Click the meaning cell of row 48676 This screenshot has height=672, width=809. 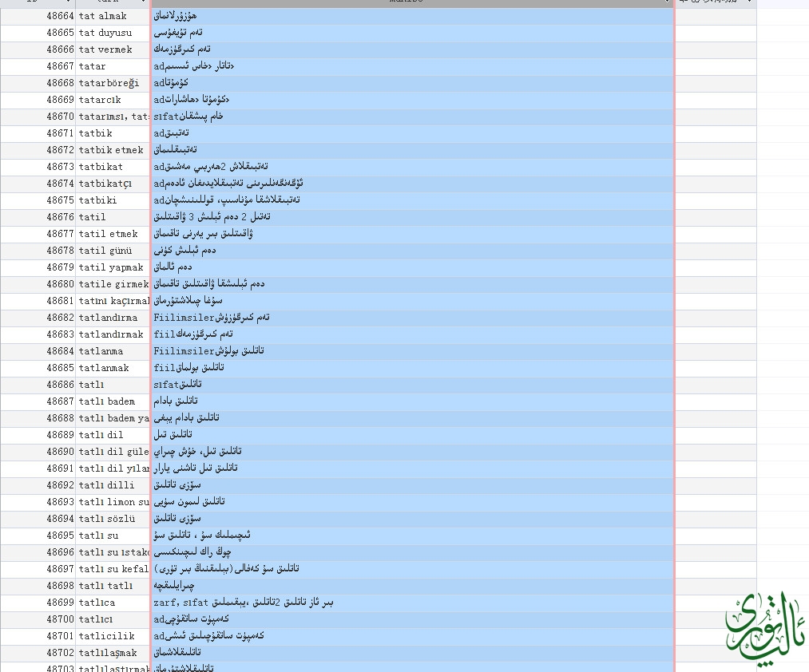pyautogui.click(x=412, y=217)
